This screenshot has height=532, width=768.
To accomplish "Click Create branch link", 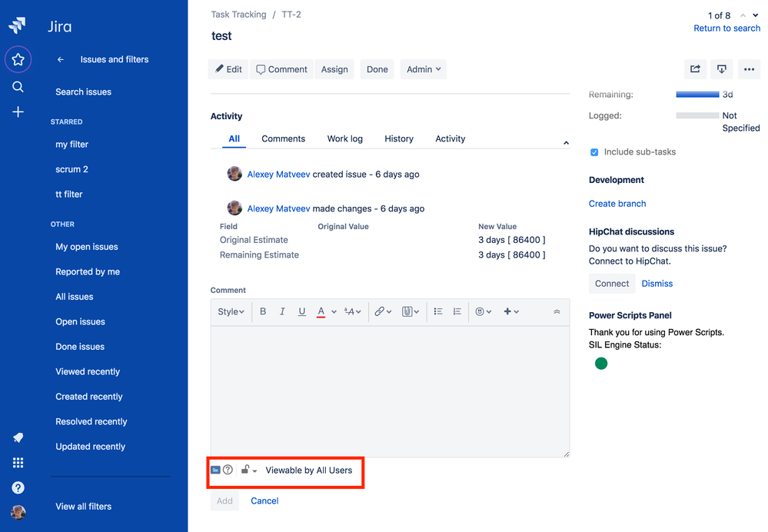I will [617, 203].
